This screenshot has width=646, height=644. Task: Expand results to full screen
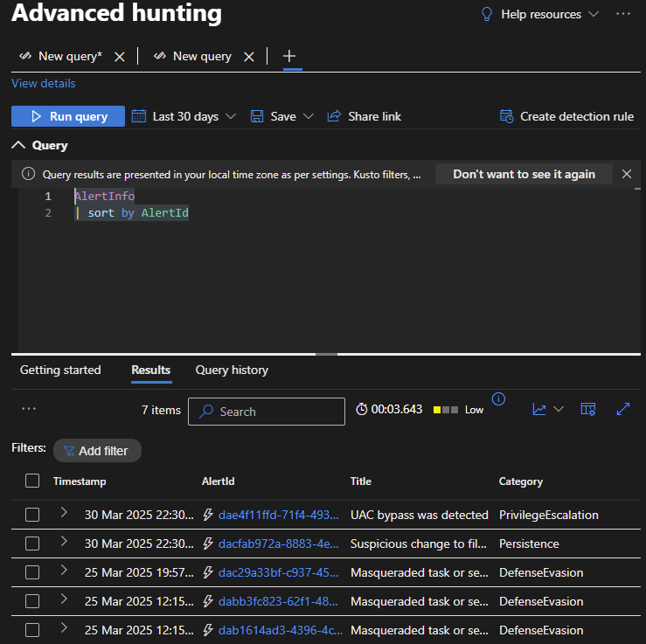pyautogui.click(x=623, y=409)
